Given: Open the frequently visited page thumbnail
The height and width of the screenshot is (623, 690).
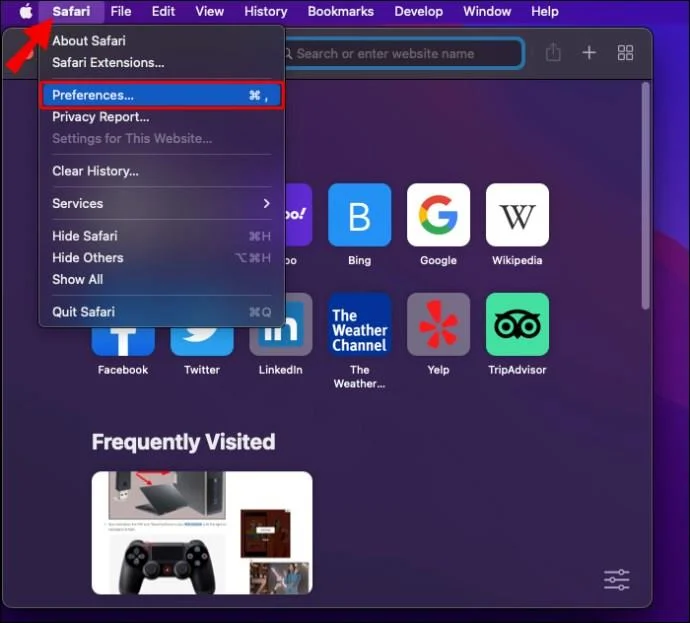Looking at the screenshot, I should click(x=202, y=532).
